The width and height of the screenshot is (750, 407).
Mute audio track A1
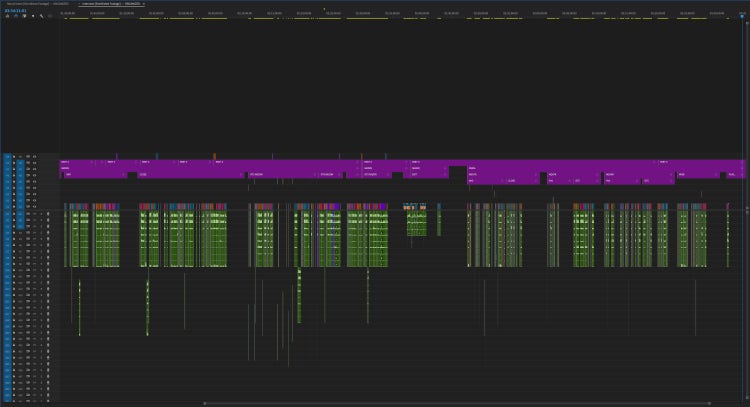[x=34, y=214]
